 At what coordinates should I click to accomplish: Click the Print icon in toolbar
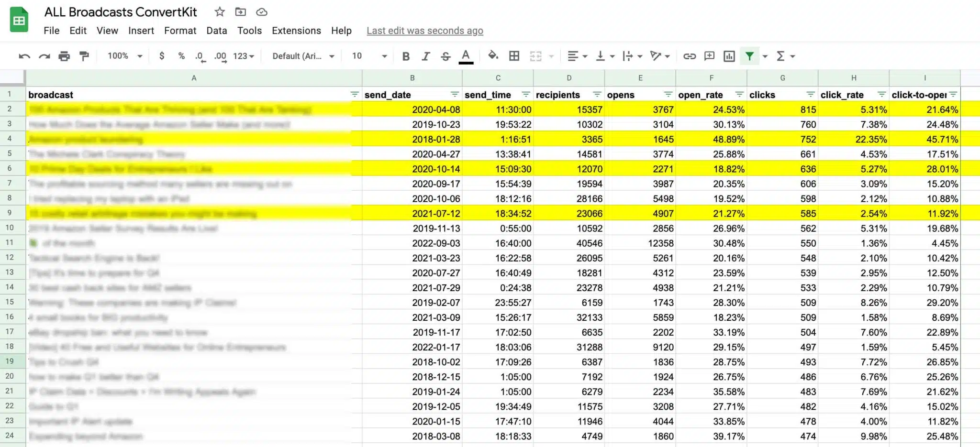(x=64, y=56)
